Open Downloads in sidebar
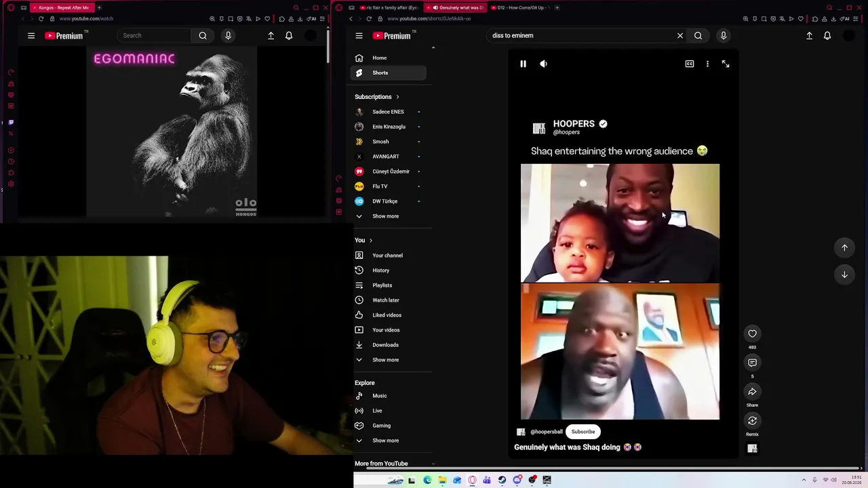This screenshot has width=868, height=488. (389, 345)
